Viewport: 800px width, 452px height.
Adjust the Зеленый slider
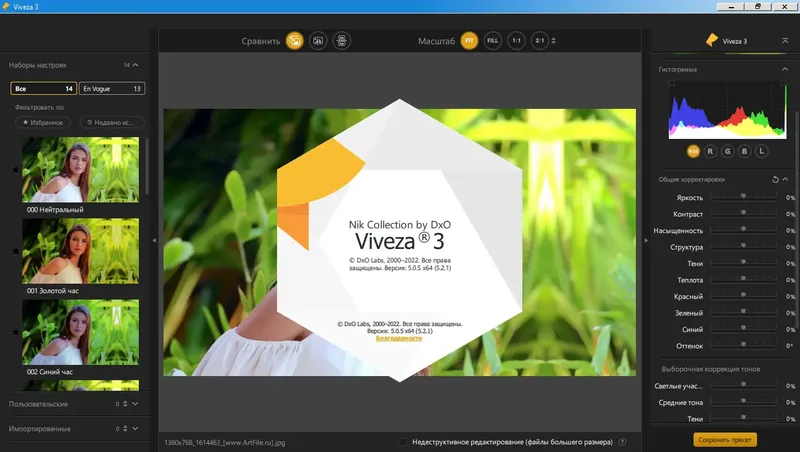pos(743,311)
